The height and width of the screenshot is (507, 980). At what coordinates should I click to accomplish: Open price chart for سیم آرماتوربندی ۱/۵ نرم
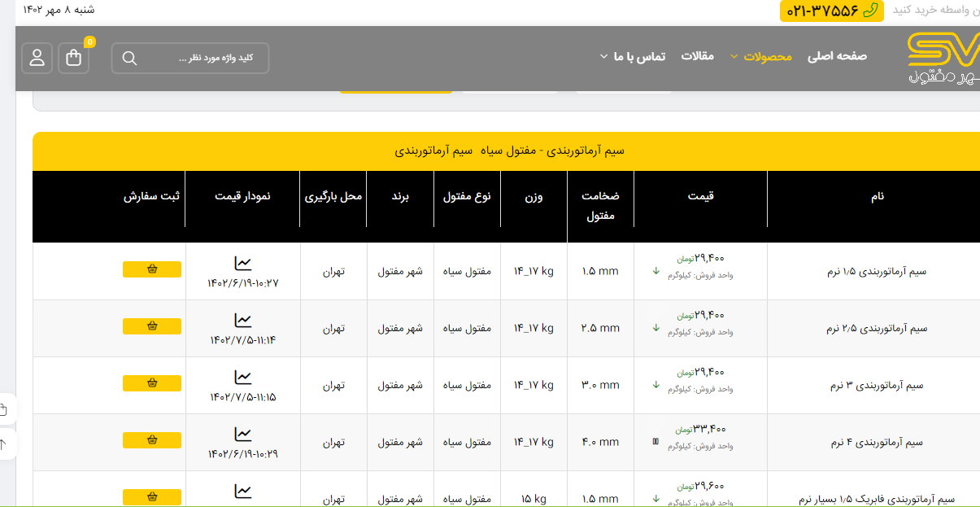point(243,264)
